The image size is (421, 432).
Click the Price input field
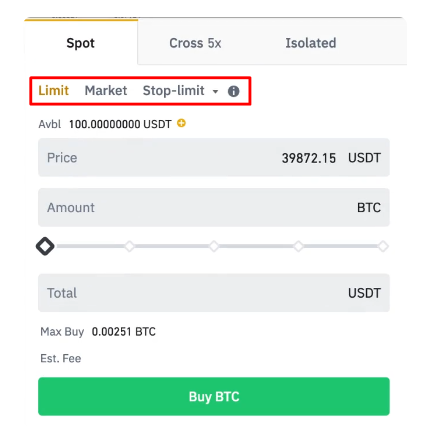tap(214, 157)
